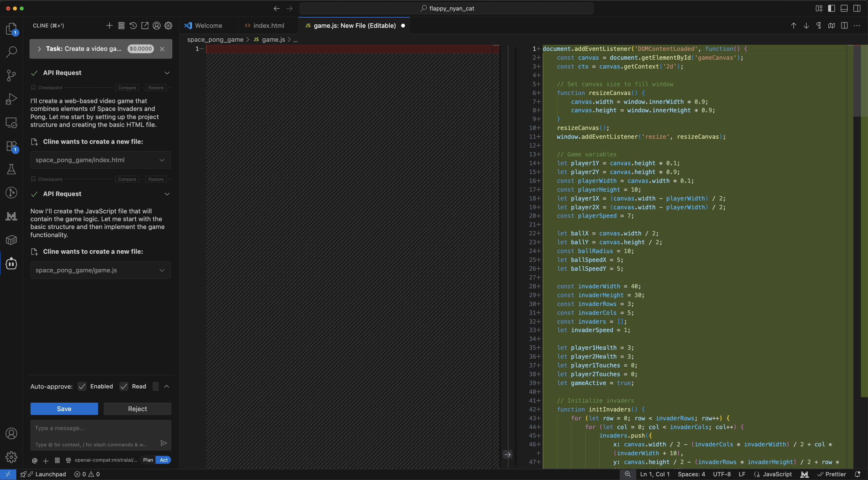
Task: Open Run and Debug view
Action: coord(11,99)
